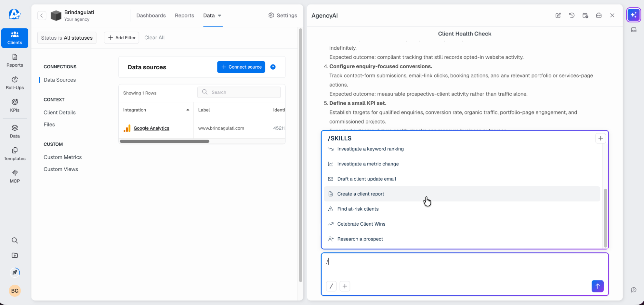This screenshot has height=305, width=644.
Task: Open Custom Metrics under Custom
Action: 62,157
